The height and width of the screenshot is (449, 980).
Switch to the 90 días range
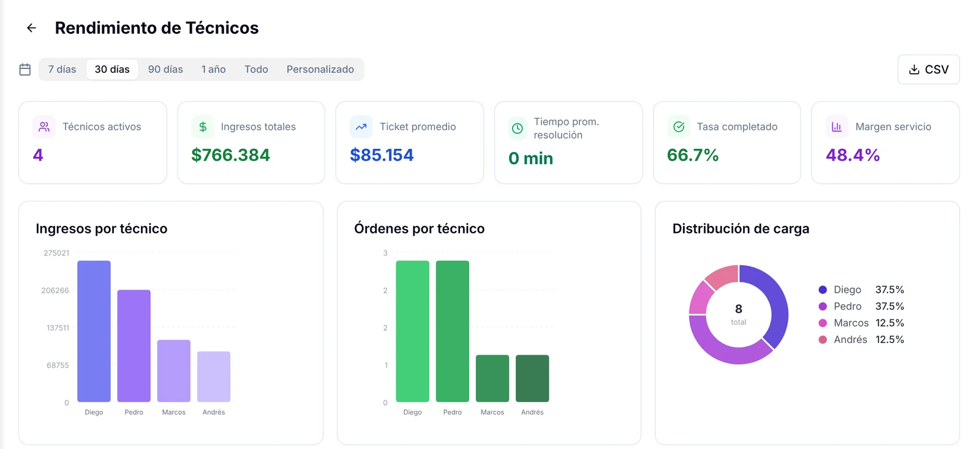point(165,69)
